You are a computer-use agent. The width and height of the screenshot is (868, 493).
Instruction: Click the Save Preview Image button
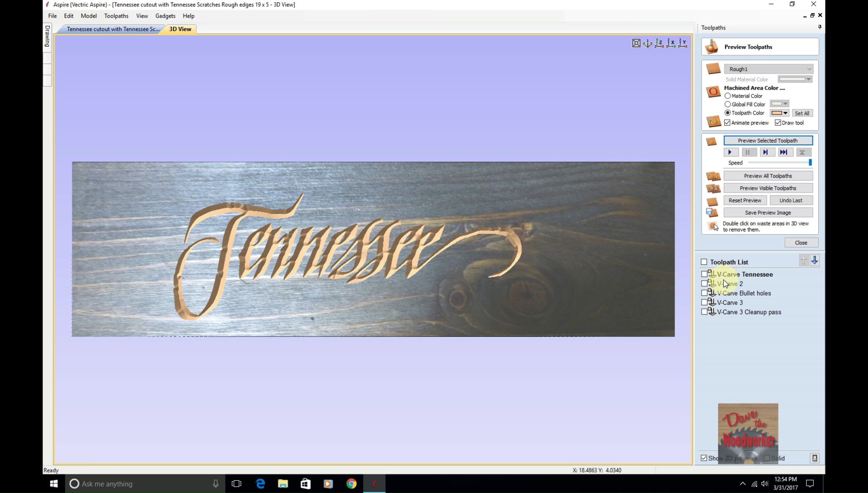point(768,213)
